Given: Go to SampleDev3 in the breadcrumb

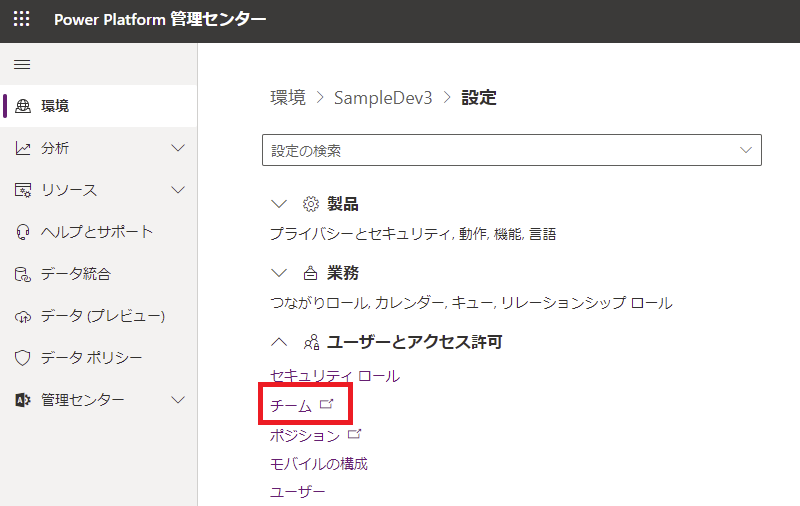Looking at the screenshot, I should click(x=383, y=97).
